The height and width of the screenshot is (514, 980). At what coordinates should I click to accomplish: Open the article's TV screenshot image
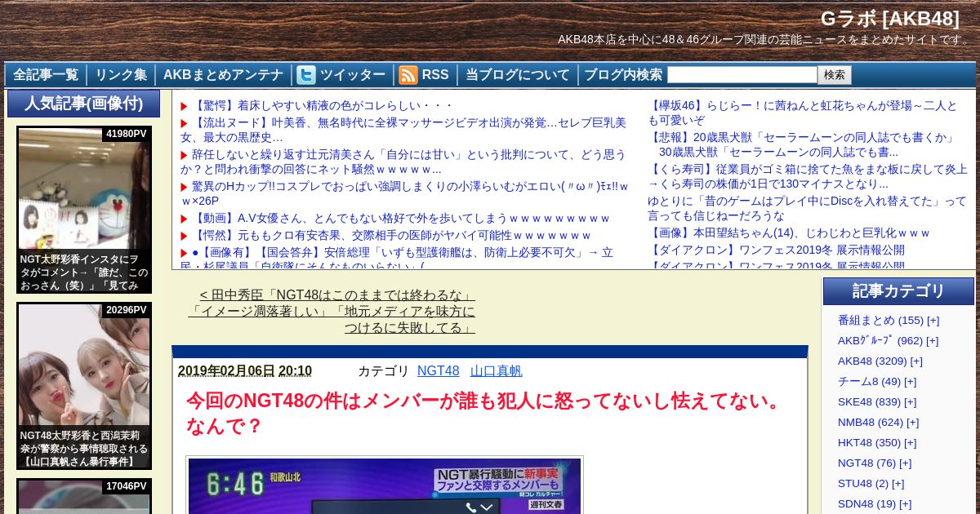[x=385, y=485]
